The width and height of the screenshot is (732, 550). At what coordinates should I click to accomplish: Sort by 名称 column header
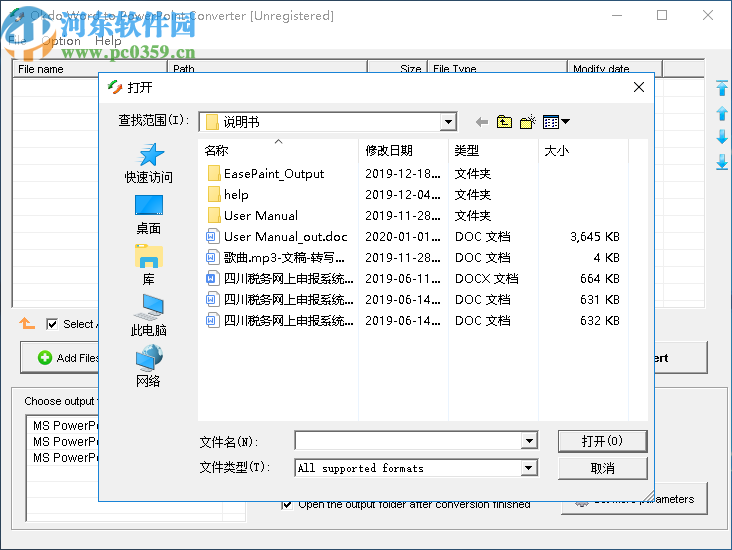pyautogui.click(x=278, y=150)
